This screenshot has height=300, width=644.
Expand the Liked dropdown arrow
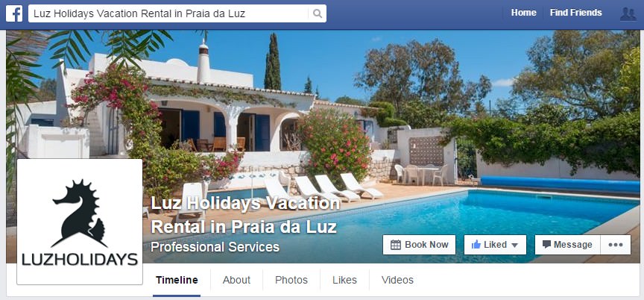pos(514,246)
